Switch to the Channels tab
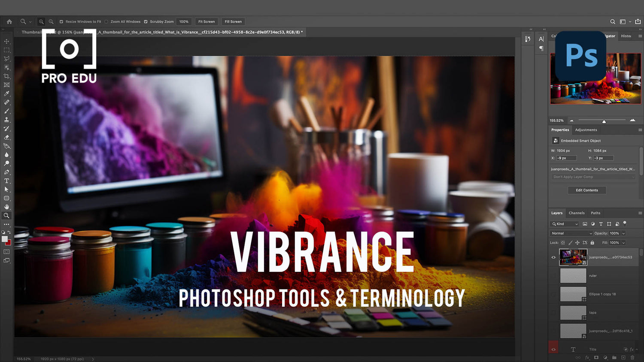The width and height of the screenshot is (644, 362). click(577, 213)
